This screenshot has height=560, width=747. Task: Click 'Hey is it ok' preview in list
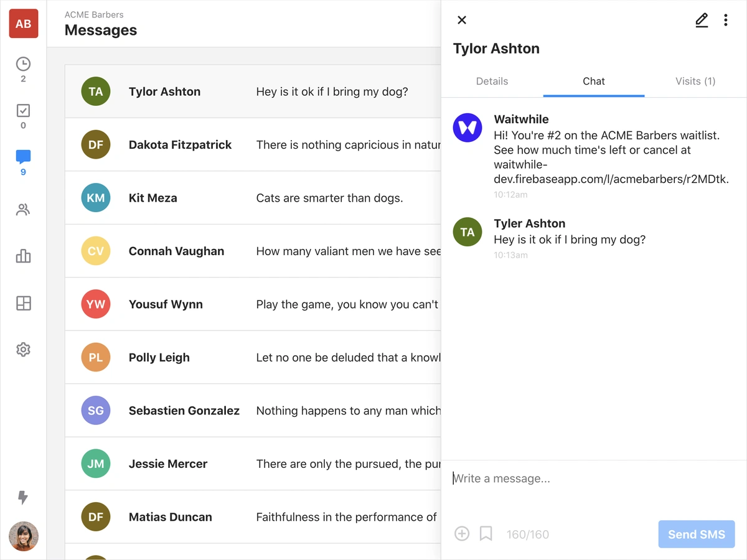pos(332,91)
